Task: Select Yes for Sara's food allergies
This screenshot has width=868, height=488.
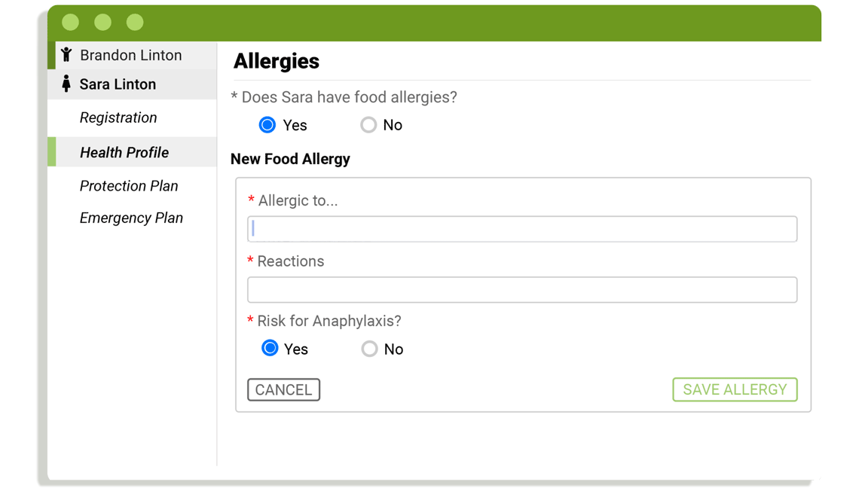Action: (267, 125)
